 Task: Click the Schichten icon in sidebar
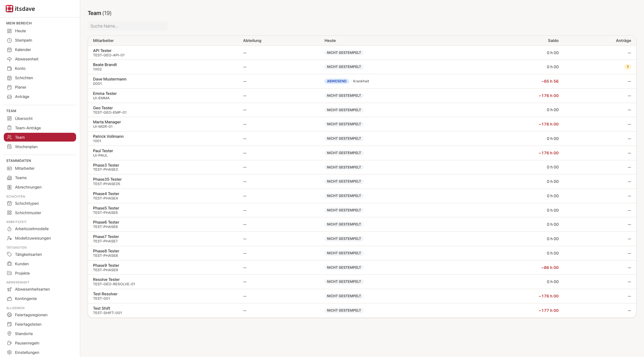point(9,78)
